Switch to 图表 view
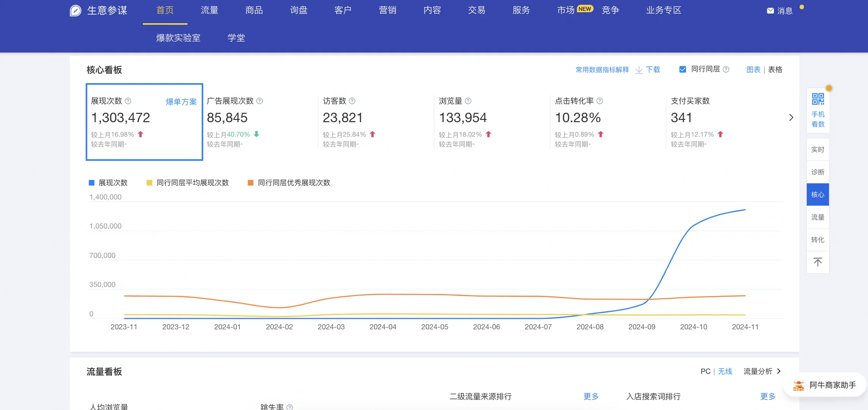The image size is (868, 410). 753,70
